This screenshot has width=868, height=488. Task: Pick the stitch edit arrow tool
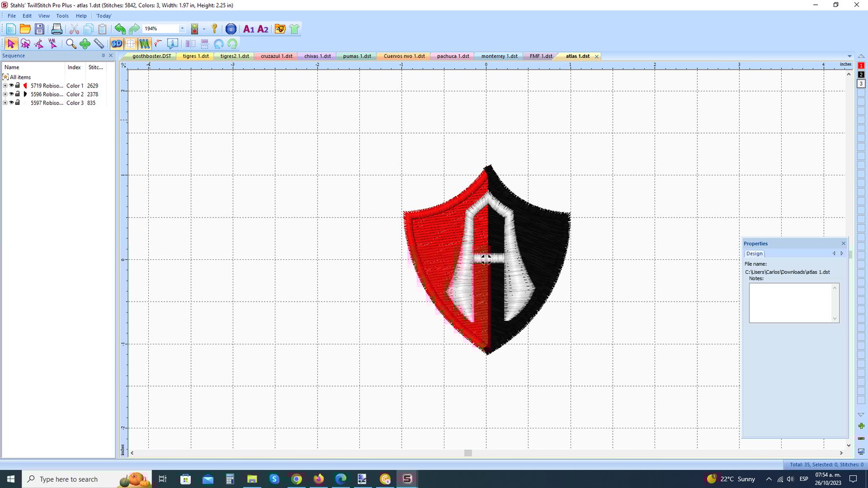(x=53, y=43)
